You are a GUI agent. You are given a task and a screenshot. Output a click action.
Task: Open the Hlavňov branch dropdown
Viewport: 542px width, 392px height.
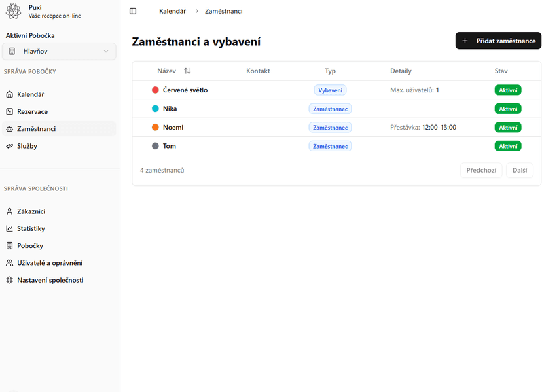point(59,51)
